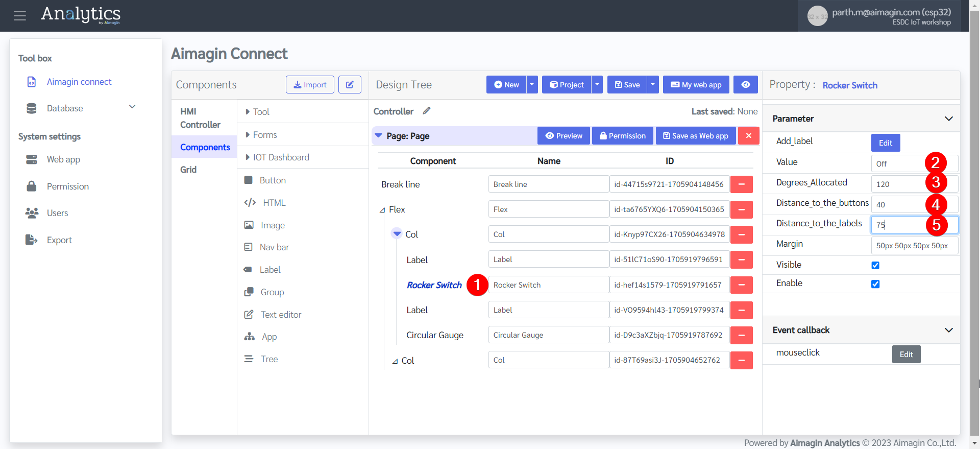The height and width of the screenshot is (449, 980).
Task: Select the Image component icon
Action: coord(249,225)
